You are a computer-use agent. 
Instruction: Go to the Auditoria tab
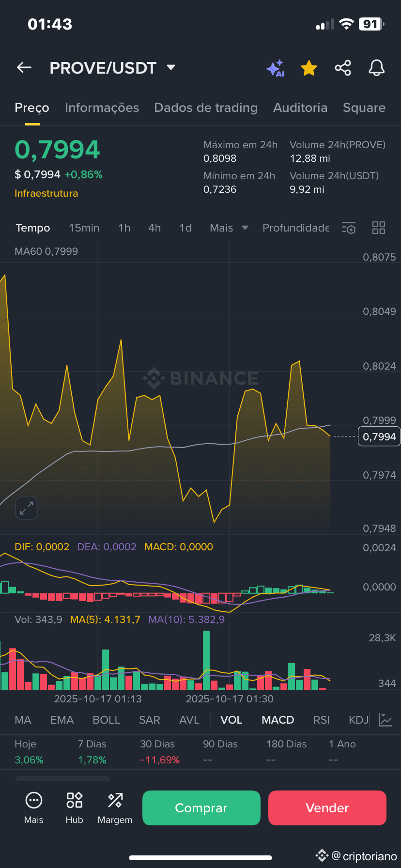(300, 108)
